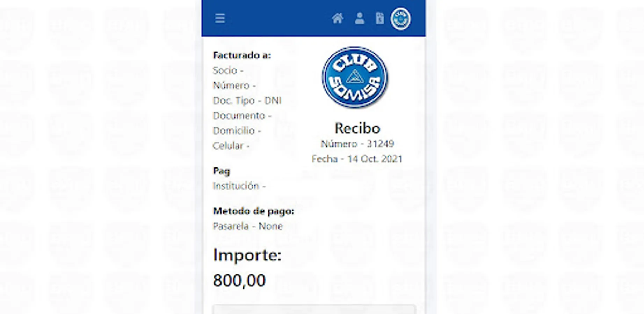644x314 pixels.
Task: Expand the Facturado a details section
Action: coord(241,55)
